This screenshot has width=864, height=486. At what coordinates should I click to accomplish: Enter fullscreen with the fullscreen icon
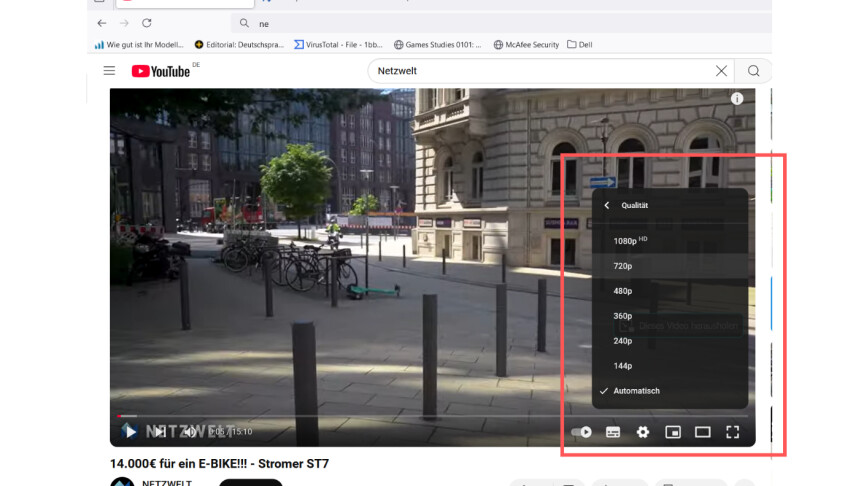point(732,432)
